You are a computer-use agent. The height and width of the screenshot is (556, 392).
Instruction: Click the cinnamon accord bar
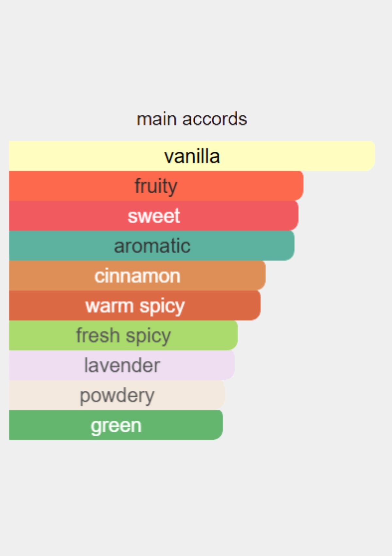point(137,275)
